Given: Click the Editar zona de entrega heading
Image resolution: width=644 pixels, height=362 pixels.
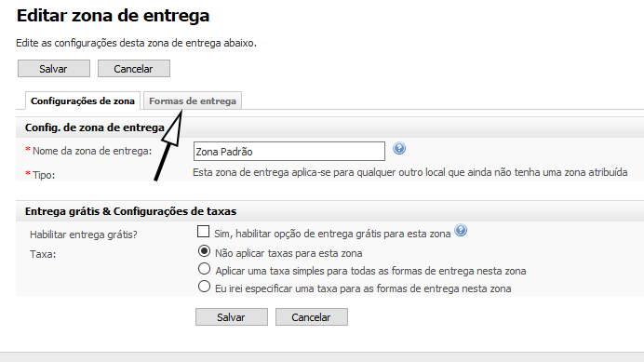Looking at the screenshot, I should click(x=113, y=16).
